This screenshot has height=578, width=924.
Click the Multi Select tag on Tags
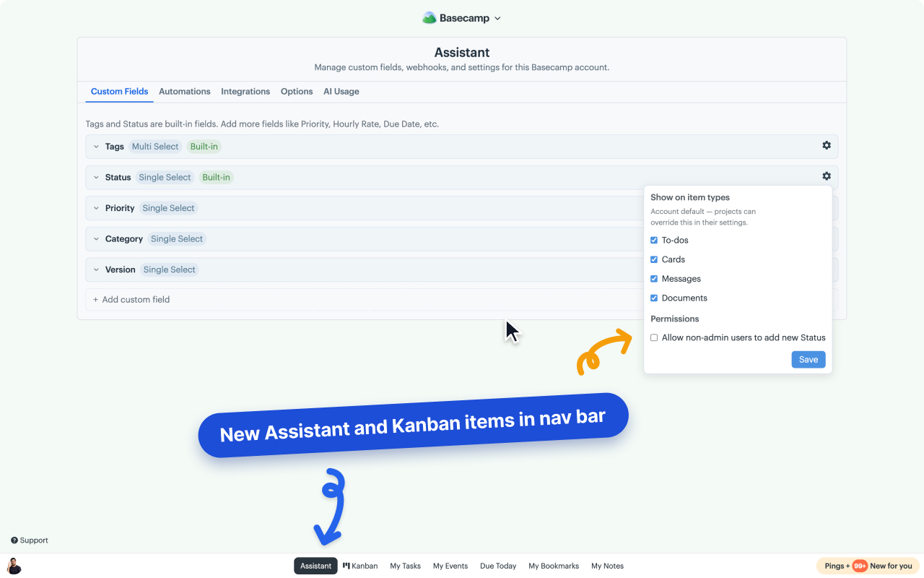pyautogui.click(x=155, y=147)
